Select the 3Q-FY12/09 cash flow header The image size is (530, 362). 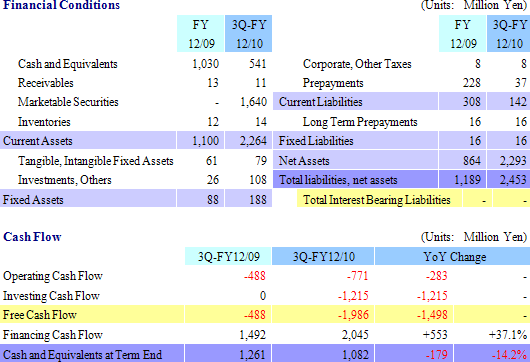pyautogui.click(x=228, y=256)
